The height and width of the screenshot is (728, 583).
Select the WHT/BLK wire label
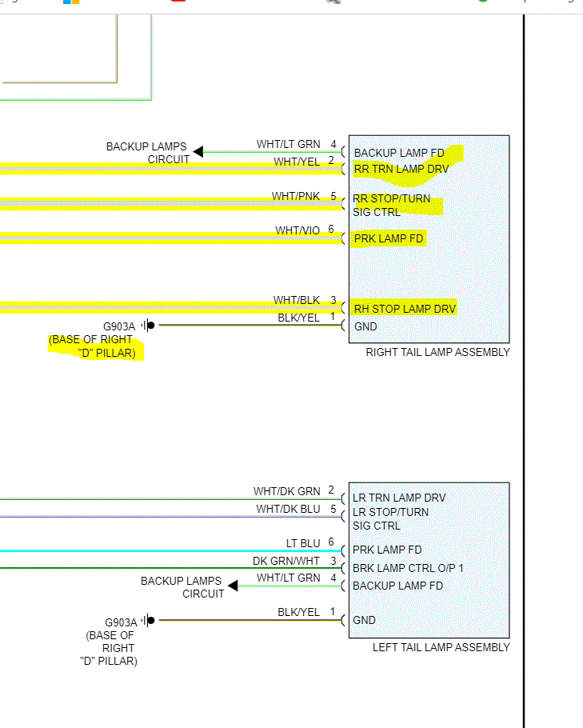coord(297,300)
